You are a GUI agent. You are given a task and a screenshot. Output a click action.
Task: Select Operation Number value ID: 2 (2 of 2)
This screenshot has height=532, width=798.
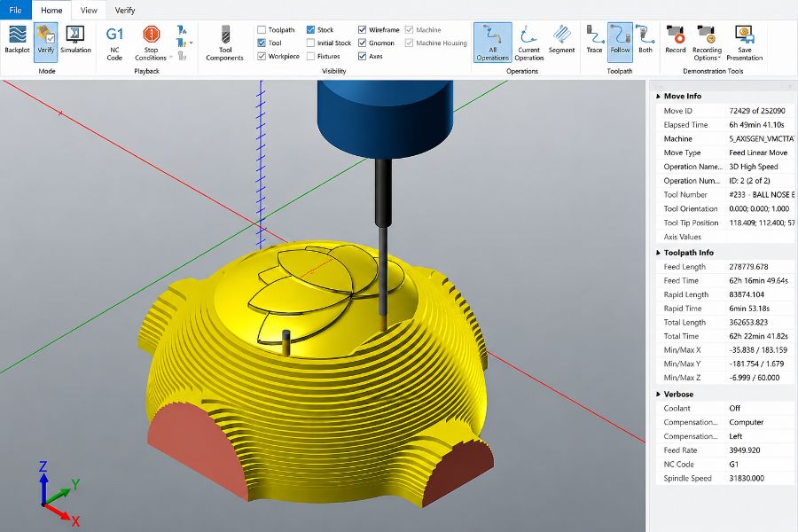[749, 181]
